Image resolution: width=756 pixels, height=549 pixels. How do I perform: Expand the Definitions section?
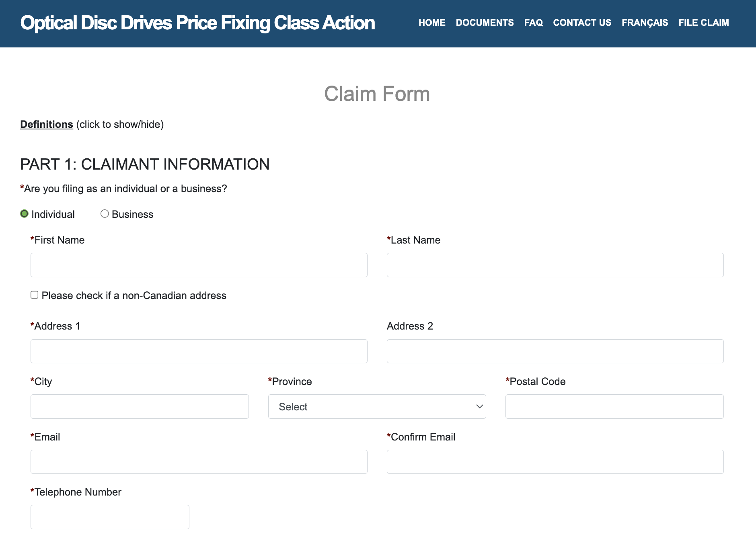pos(47,124)
